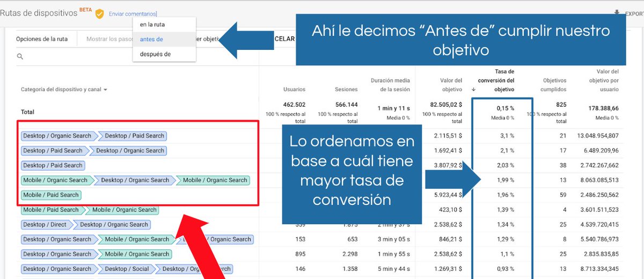Click users cell 895
Screen dimensions: 644x279
(x=299, y=254)
